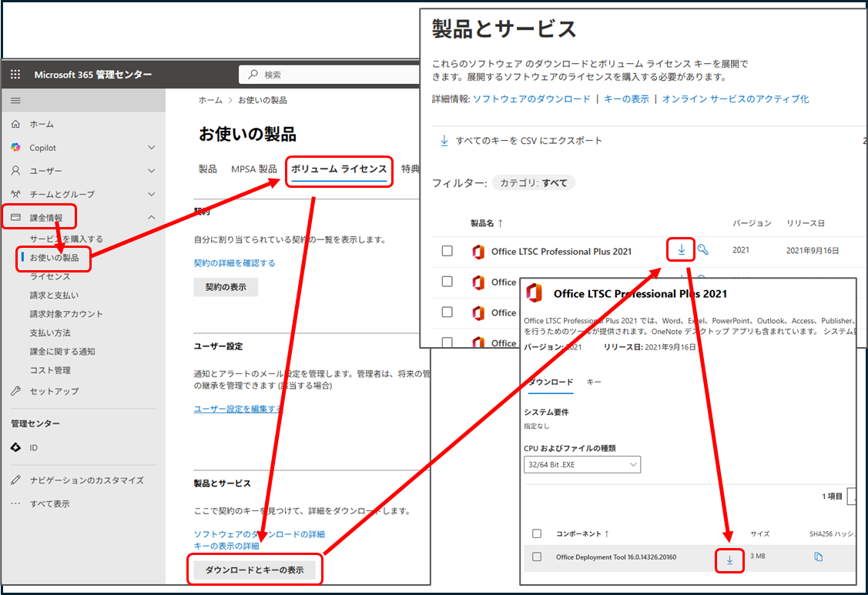
Task: Expand the Copilot sidebar chevron
Action: (152, 148)
